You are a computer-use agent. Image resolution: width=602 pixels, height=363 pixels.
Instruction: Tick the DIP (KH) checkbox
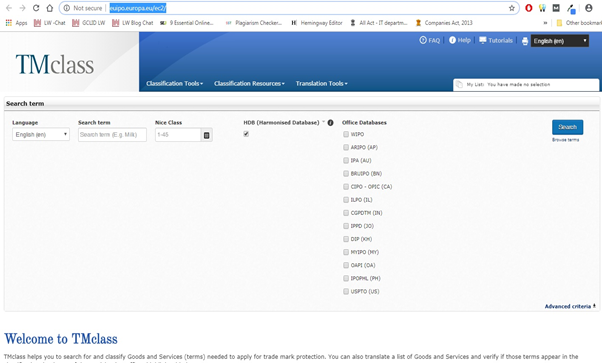coord(346,239)
